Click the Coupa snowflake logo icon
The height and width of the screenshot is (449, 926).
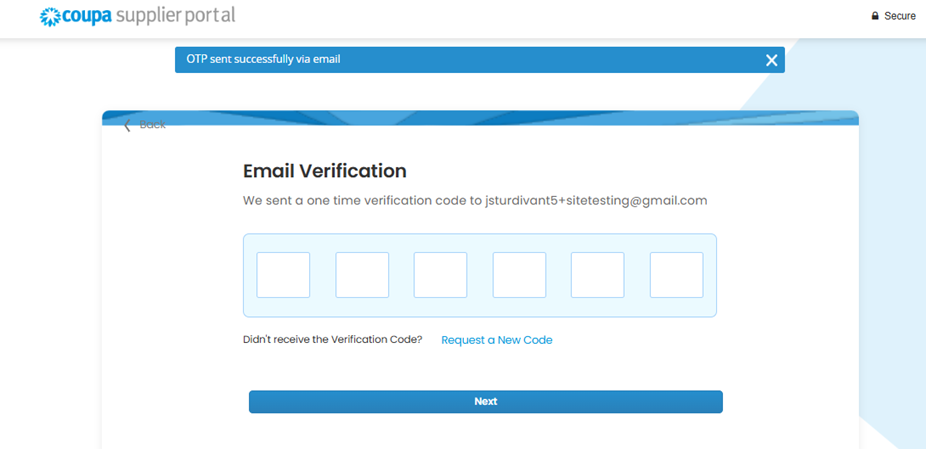[49, 17]
